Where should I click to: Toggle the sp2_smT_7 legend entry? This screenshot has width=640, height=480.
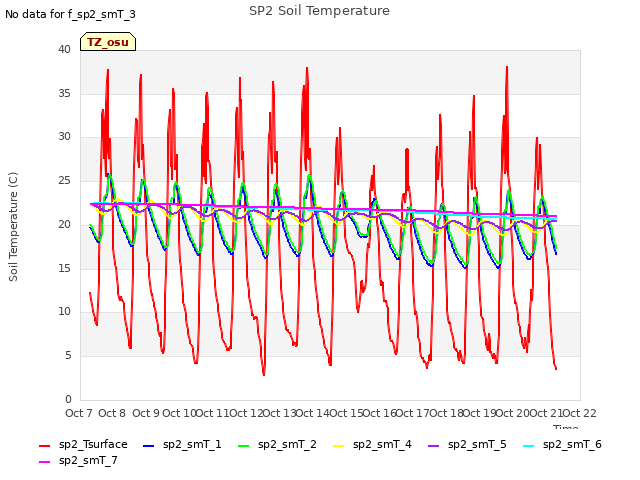[x=78, y=461]
